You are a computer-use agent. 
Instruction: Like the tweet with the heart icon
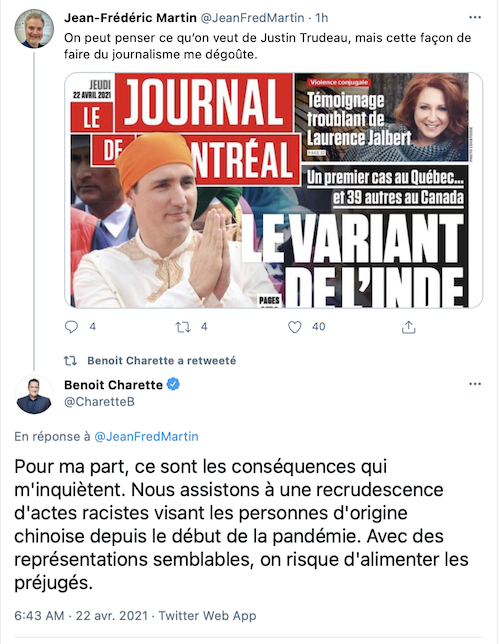295,327
